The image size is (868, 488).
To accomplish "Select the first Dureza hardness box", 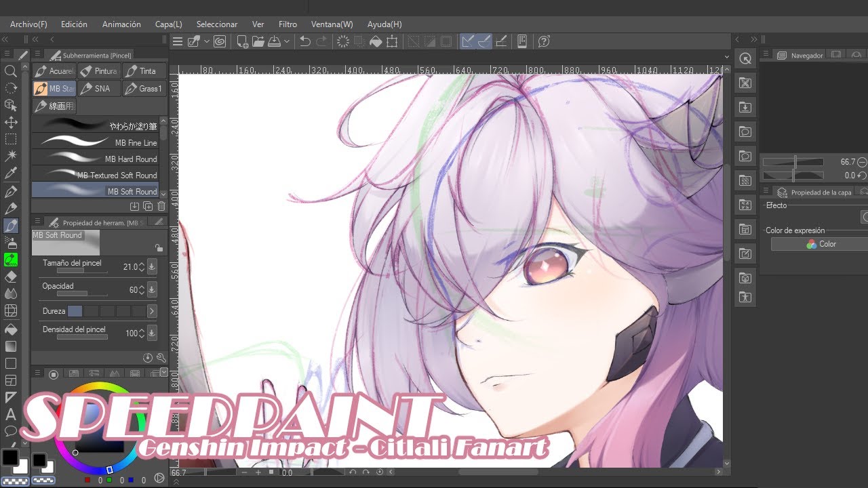I will (75, 311).
